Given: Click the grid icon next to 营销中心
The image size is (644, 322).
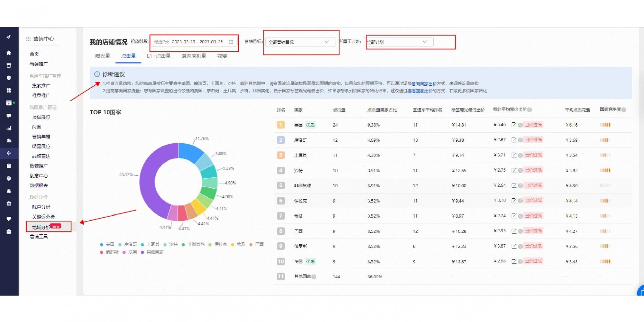Looking at the screenshot, I should [28, 39].
